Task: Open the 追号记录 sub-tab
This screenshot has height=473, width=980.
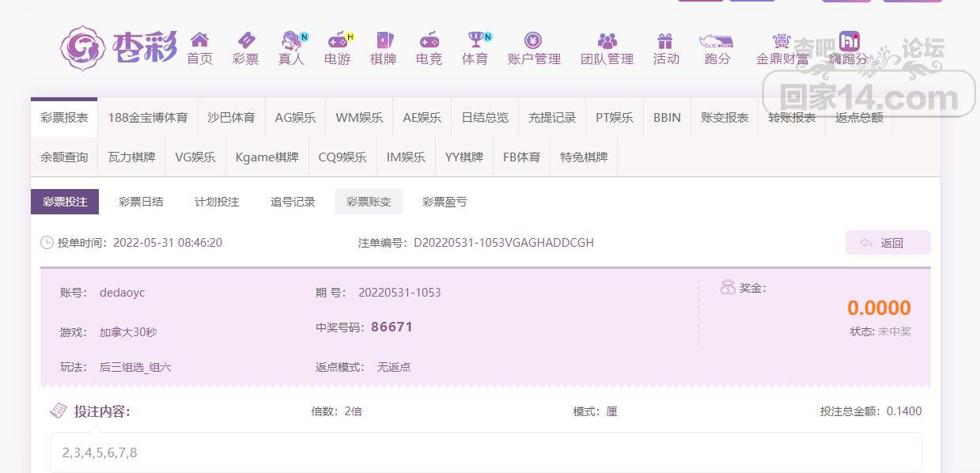Action: pyautogui.click(x=293, y=202)
